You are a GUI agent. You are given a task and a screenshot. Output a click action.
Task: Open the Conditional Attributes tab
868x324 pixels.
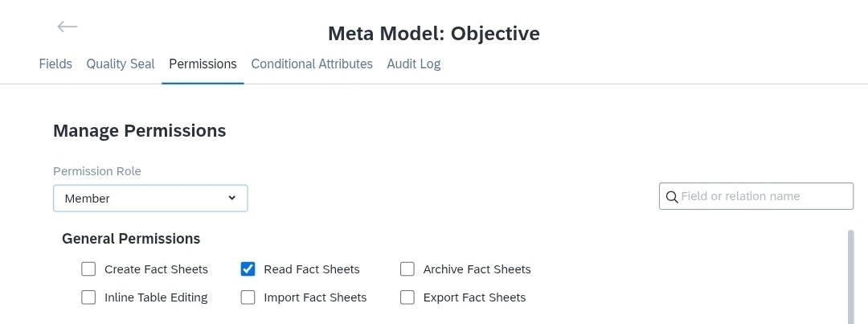pyautogui.click(x=312, y=64)
